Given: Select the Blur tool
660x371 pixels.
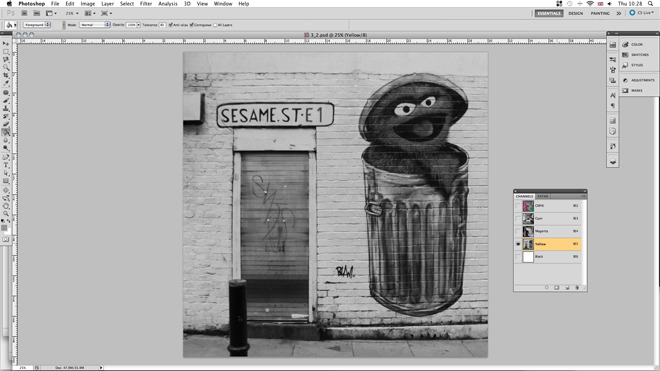Looking at the screenshot, I should (6, 140).
